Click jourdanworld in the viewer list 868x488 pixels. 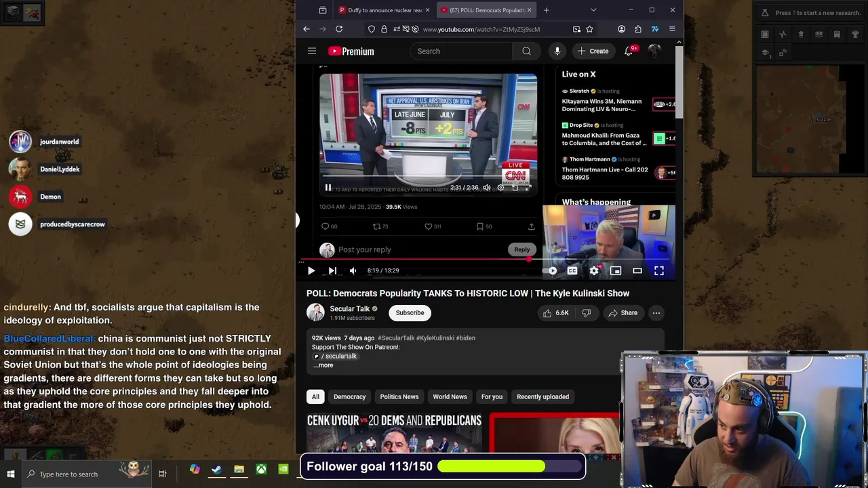pyautogui.click(x=60, y=142)
